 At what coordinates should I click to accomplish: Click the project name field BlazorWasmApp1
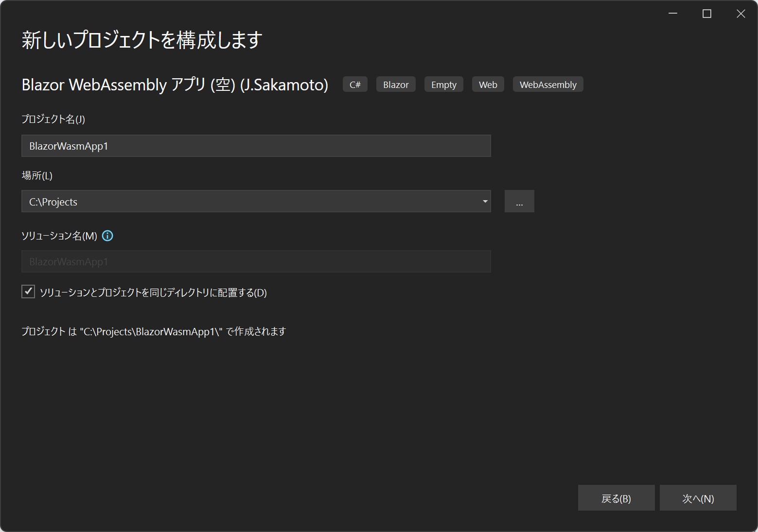click(x=256, y=146)
